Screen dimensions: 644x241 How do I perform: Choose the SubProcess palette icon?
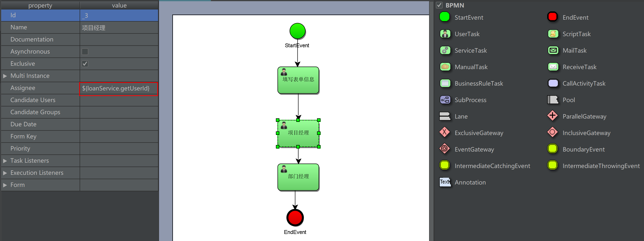coord(445,100)
